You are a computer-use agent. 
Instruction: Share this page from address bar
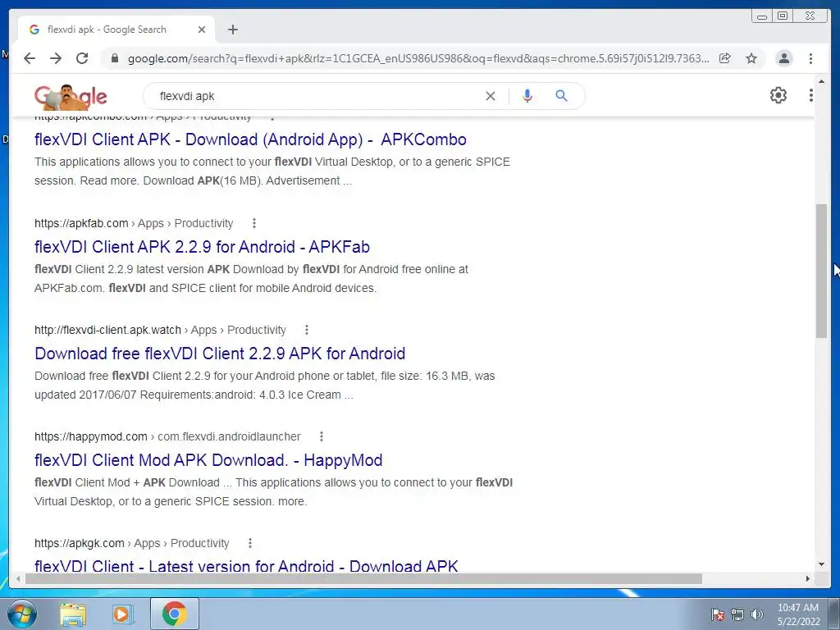click(725, 58)
